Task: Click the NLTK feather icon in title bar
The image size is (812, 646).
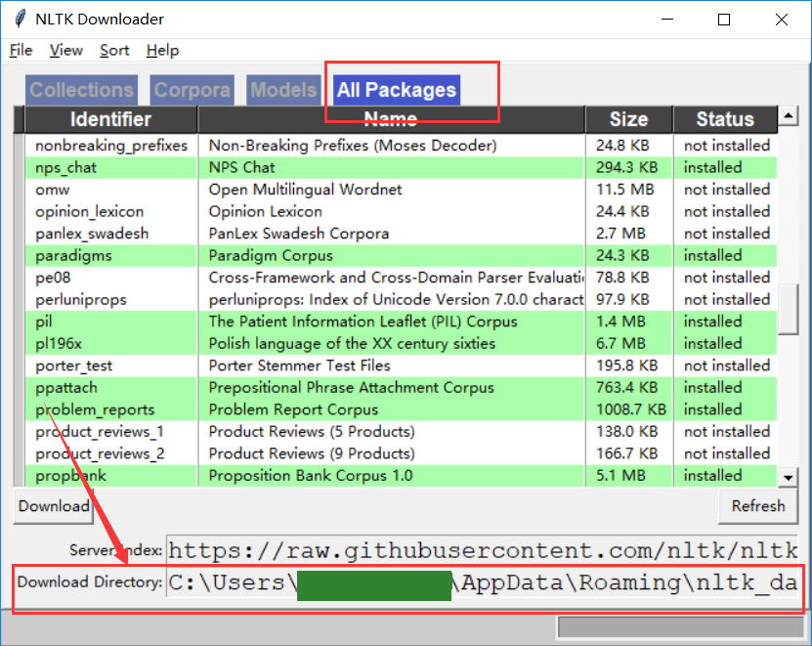Action: (x=21, y=20)
